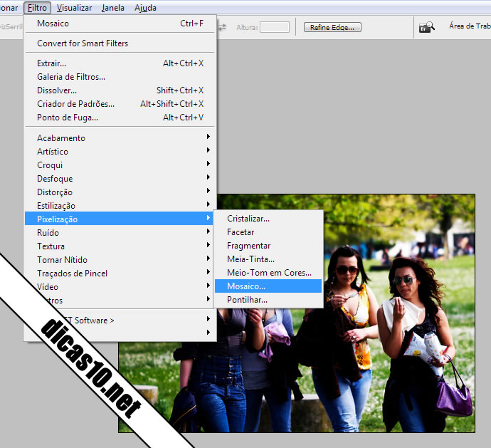Screen dimensions: 491x448
Task: Select Dissolver filter entry
Action: point(120,90)
